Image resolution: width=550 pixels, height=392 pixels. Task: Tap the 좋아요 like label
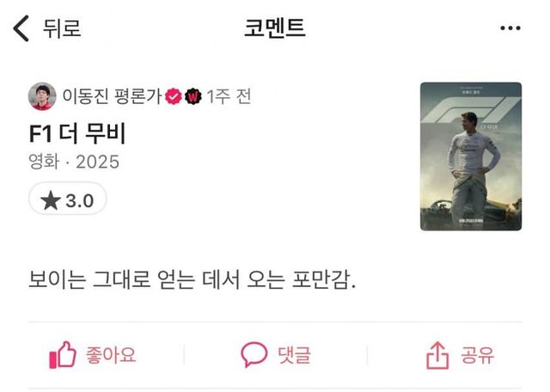[x=111, y=355]
